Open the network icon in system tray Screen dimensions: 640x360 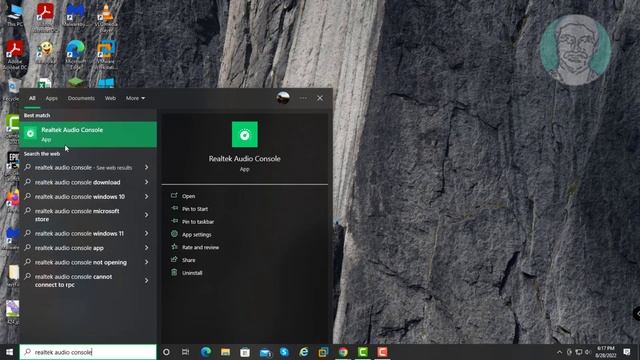[579, 352]
